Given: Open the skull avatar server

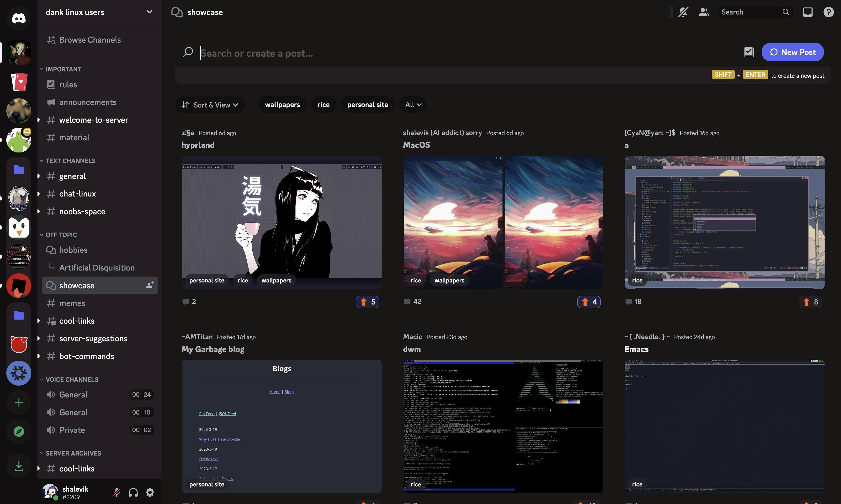Looking at the screenshot, I should (19, 53).
